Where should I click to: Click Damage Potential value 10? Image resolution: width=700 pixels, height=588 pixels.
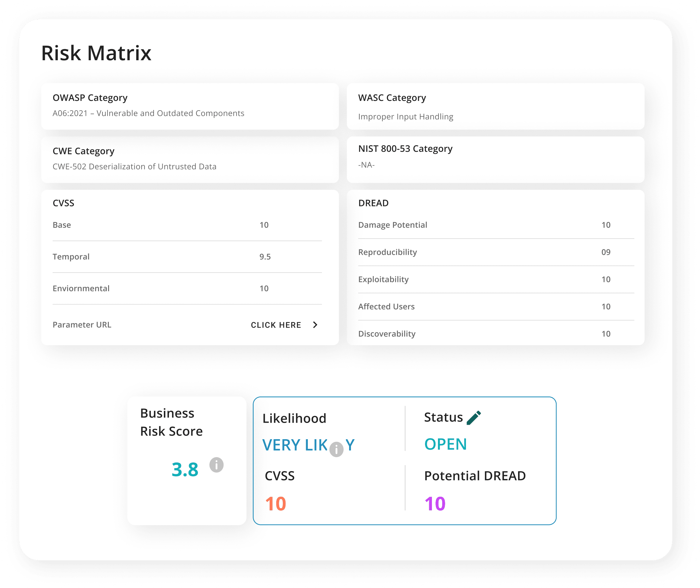coord(606,225)
